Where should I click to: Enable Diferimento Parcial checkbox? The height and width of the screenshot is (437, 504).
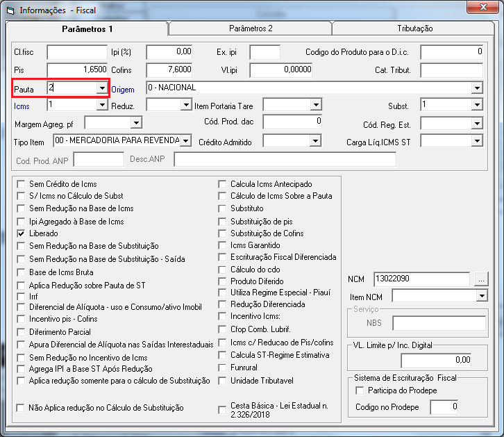[x=22, y=332]
